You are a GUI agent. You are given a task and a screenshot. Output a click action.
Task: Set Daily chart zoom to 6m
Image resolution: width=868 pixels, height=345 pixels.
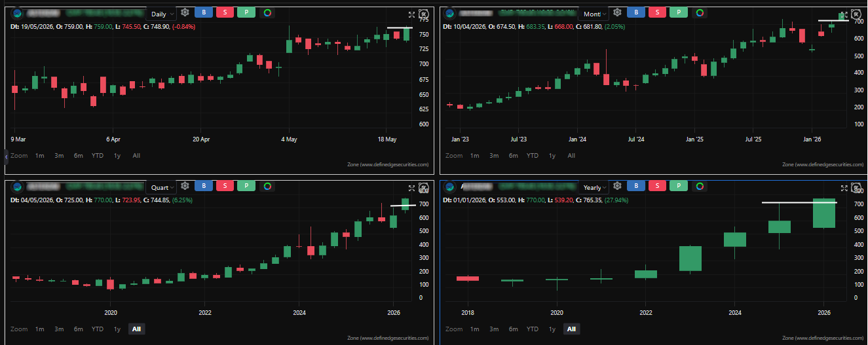[x=78, y=156]
